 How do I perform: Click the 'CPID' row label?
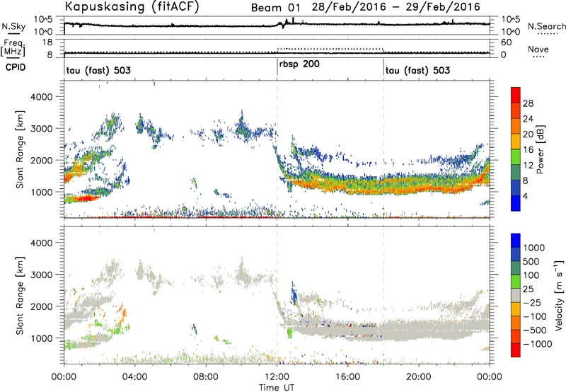[16, 67]
